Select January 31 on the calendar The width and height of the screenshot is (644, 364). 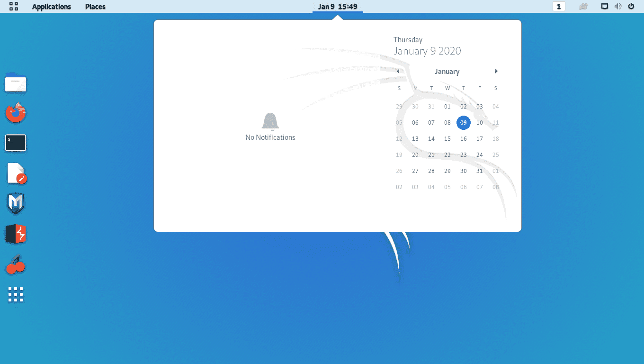(479, 171)
